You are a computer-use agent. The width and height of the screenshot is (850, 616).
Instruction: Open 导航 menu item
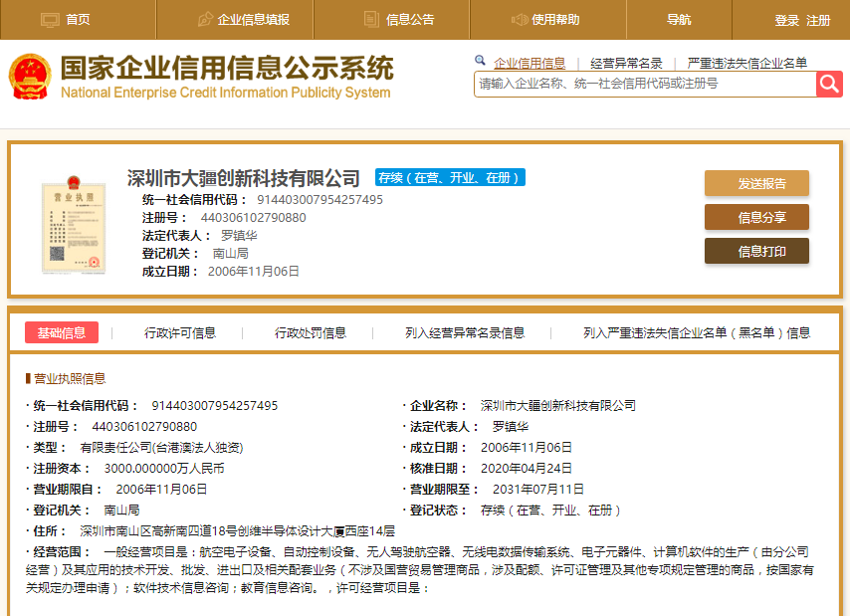click(679, 20)
